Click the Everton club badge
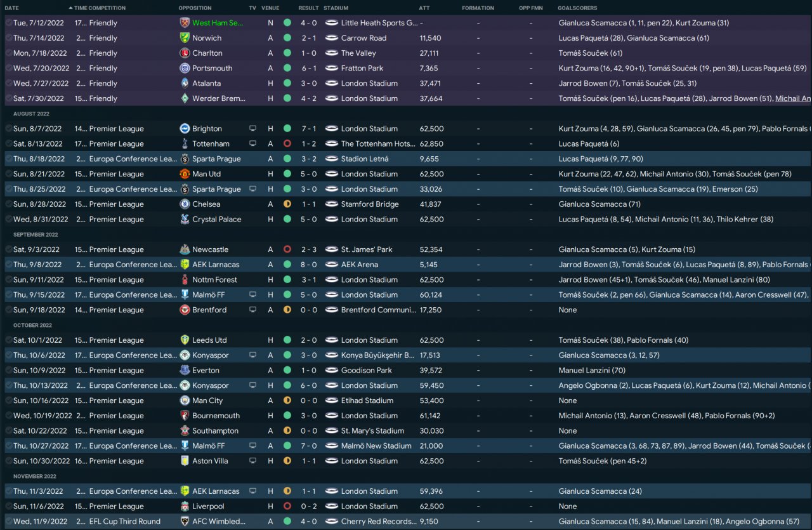Screen dimensions: 812x530 click(185, 371)
